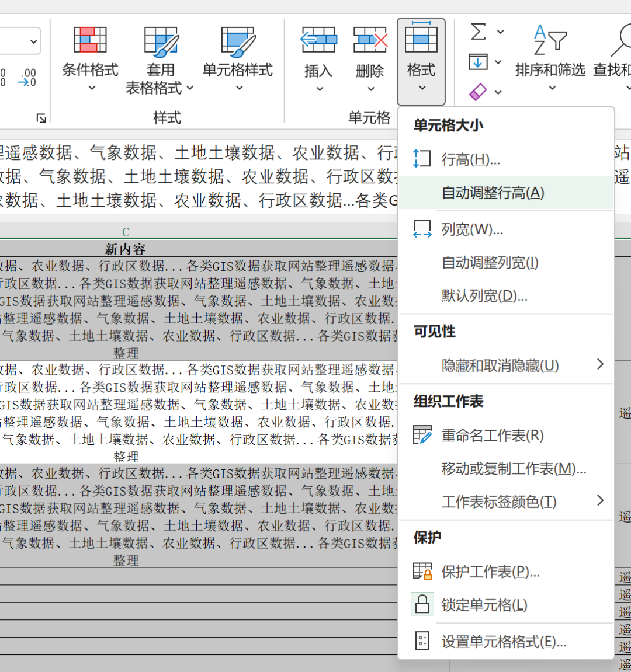Viewport: 631px width, 672px height.
Task: Click the rename sheet icon beside 重命名工作表
Action: click(422, 434)
